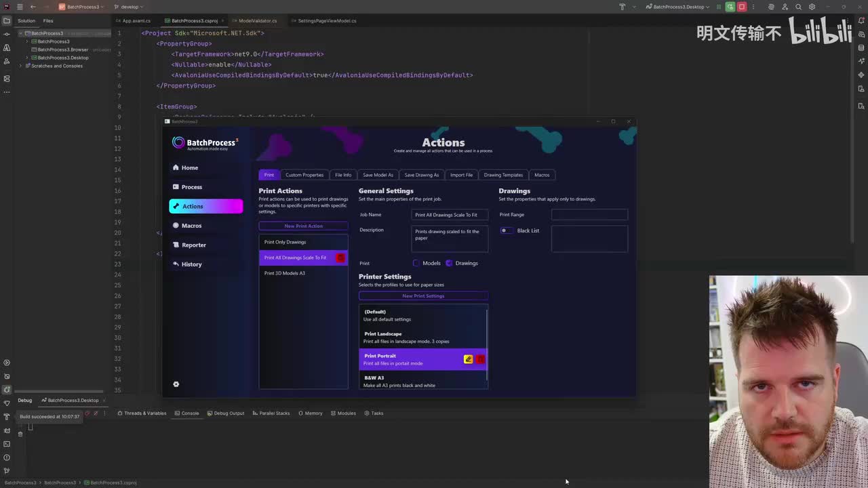Select Print Only Drawings action

coord(303,242)
